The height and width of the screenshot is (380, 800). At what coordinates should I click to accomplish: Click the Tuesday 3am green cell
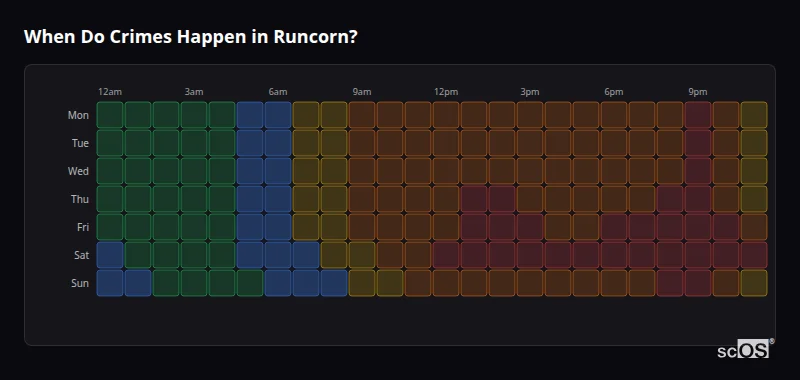(194, 143)
